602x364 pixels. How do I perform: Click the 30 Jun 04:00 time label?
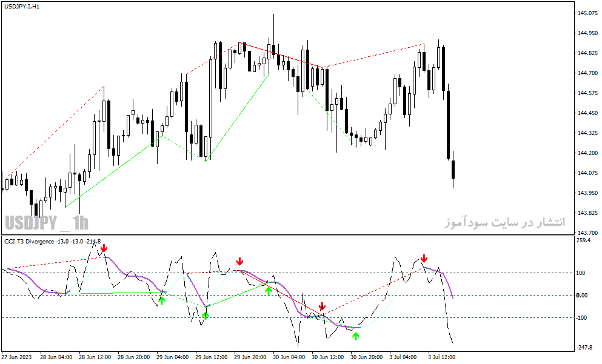[289, 357]
